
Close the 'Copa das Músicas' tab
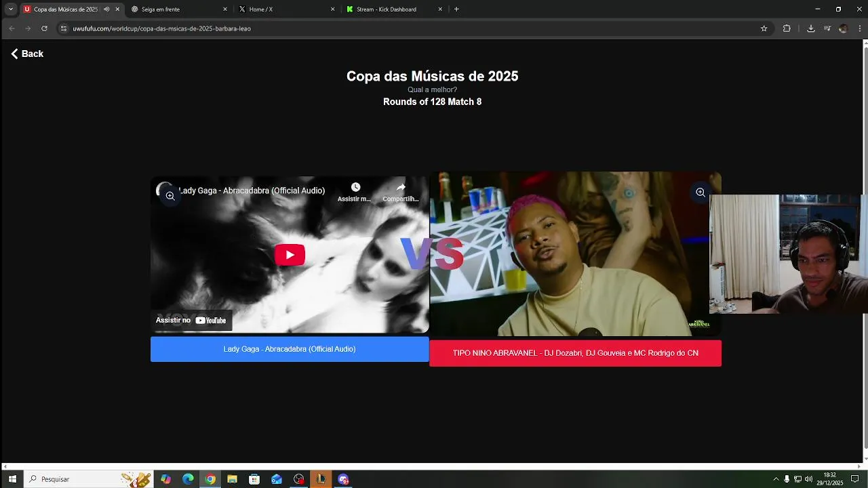coord(117,9)
